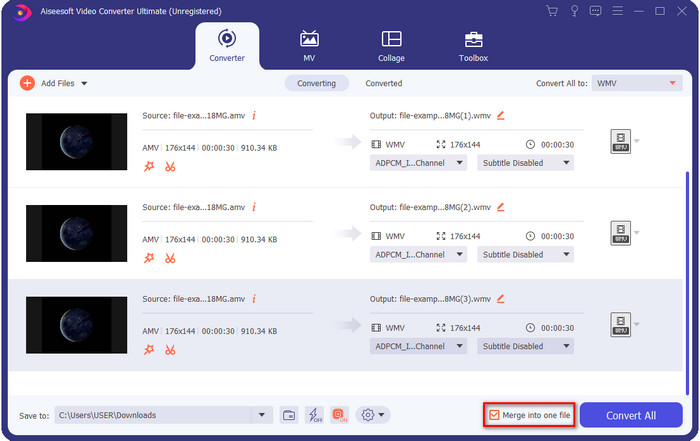Toggle the red GPU acceleration ON icon
The height and width of the screenshot is (441, 700).
point(339,415)
